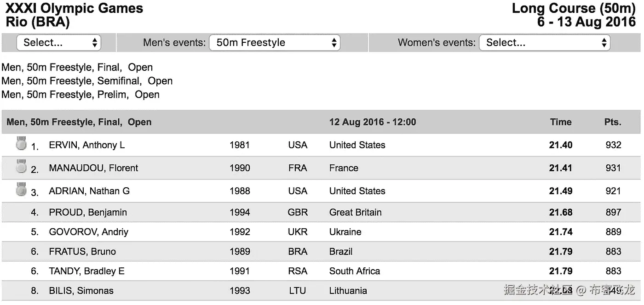Image resolution: width=644 pixels, height=305 pixels.
Task: Go to Men 50m Freestyle Semifinal results
Action: tap(87, 81)
